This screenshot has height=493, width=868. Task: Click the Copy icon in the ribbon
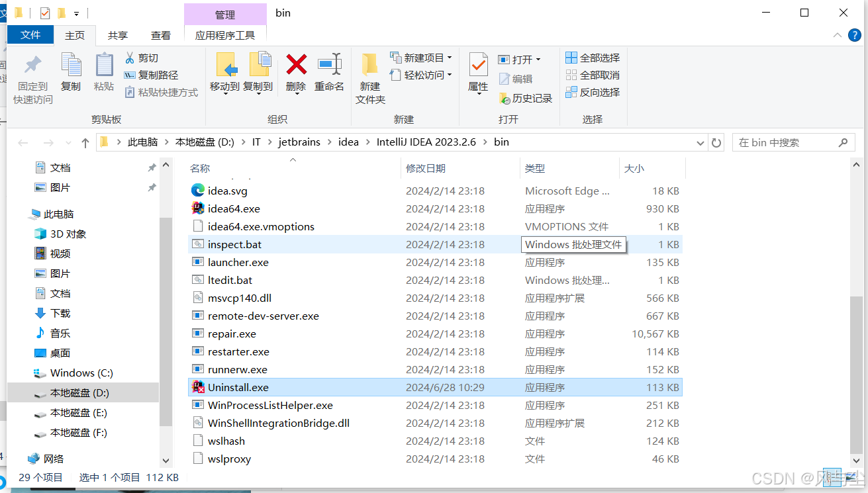pyautogui.click(x=71, y=66)
